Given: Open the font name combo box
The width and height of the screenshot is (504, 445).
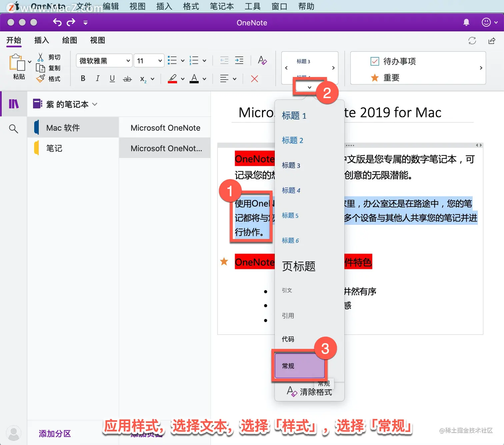Looking at the screenshot, I should tap(104, 61).
